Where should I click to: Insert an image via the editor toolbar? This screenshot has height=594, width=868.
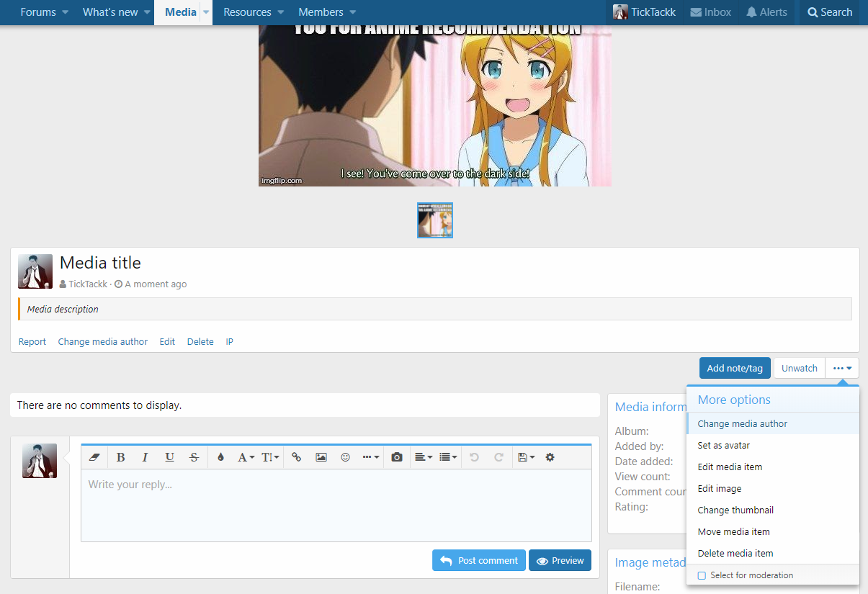tap(321, 457)
